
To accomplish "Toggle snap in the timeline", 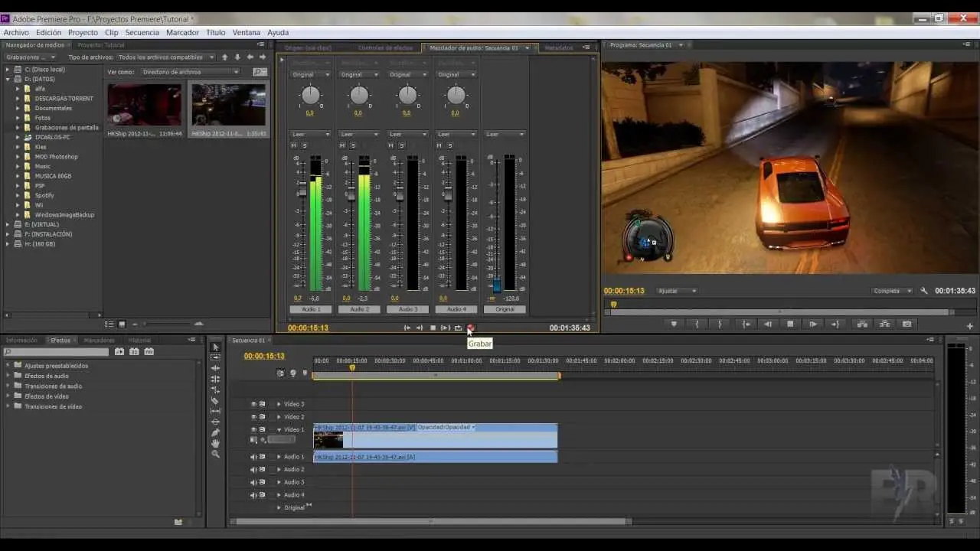I will [x=280, y=373].
